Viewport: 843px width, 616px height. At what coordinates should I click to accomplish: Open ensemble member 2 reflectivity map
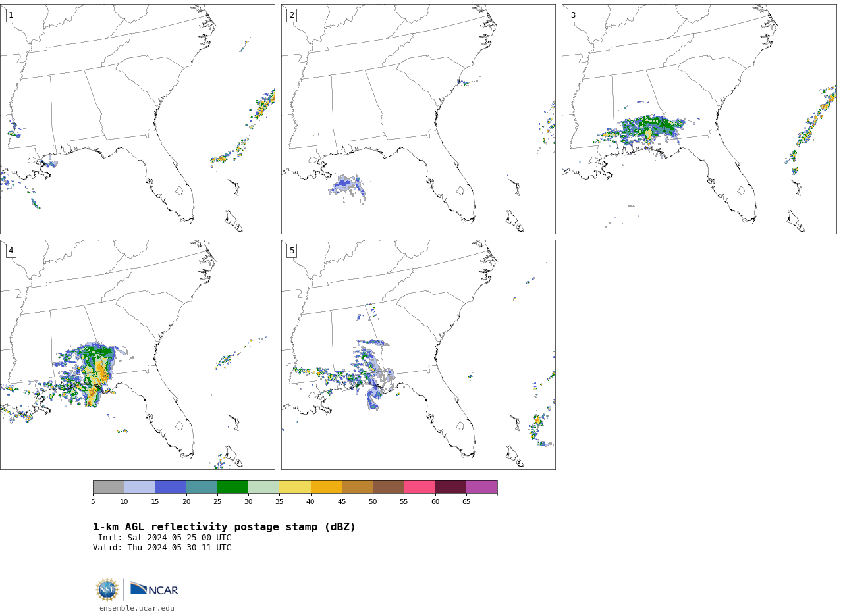[418, 119]
